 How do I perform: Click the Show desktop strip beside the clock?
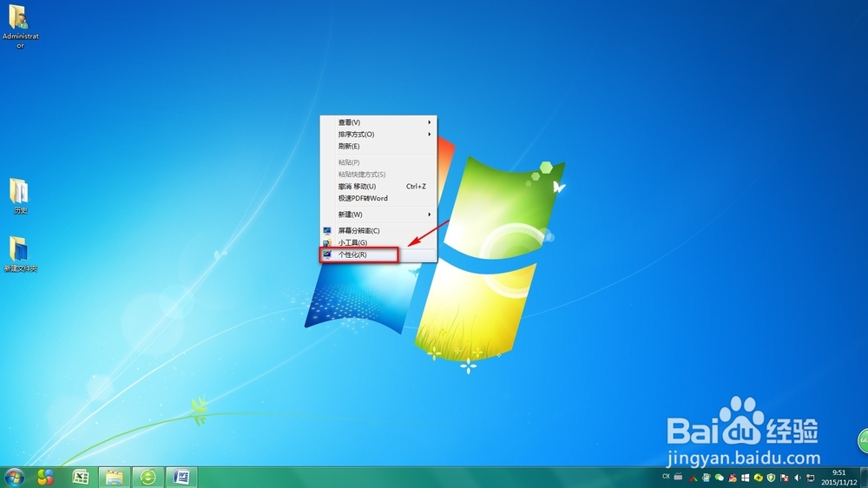click(x=865, y=478)
